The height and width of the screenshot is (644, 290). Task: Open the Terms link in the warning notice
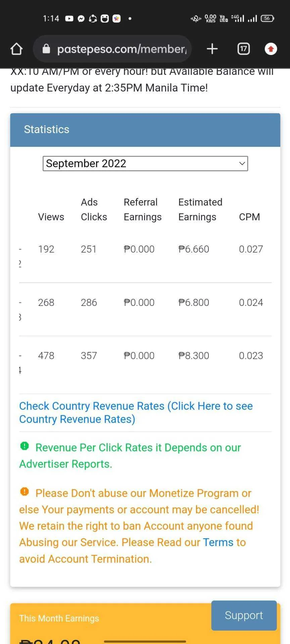[x=218, y=542]
